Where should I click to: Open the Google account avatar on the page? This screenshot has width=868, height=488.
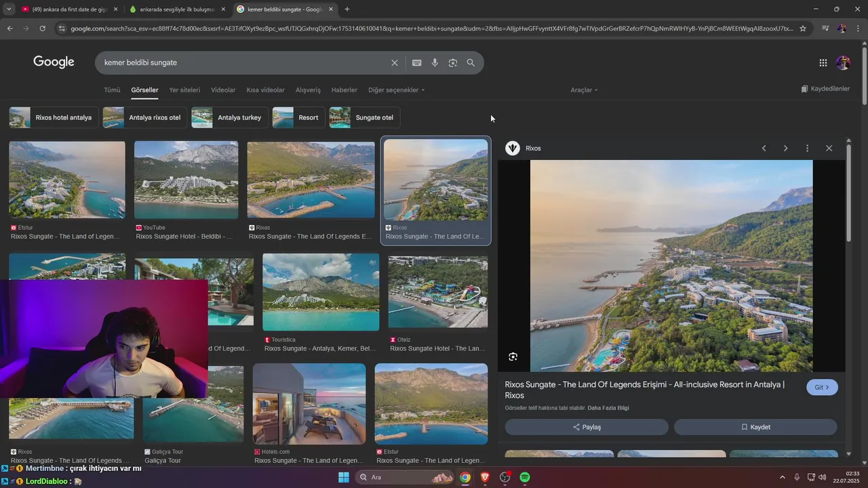[843, 62]
